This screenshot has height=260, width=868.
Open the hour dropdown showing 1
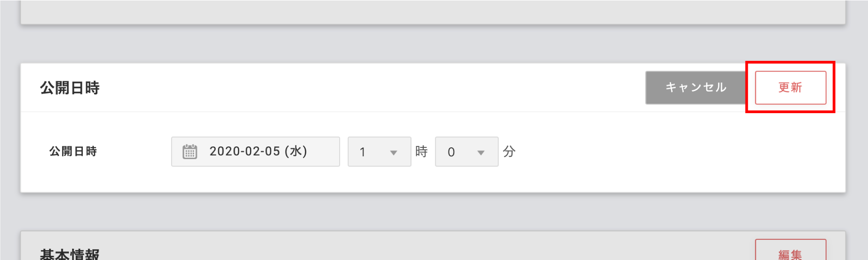[x=379, y=152]
